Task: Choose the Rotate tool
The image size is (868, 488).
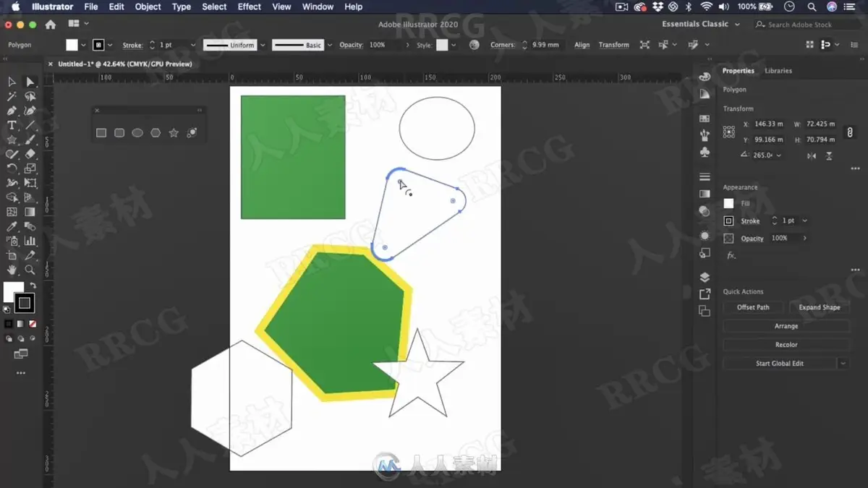Action: [12, 168]
